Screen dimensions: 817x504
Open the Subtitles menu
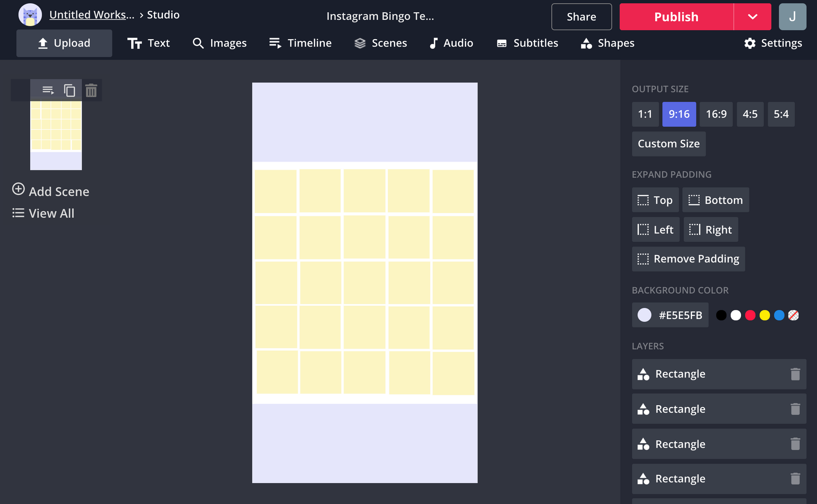(x=527, y=43)
